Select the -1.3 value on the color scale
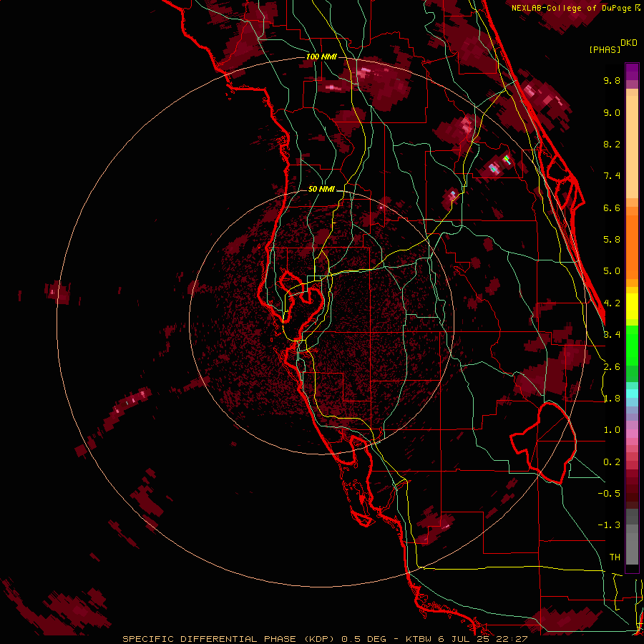 [609, 525]
